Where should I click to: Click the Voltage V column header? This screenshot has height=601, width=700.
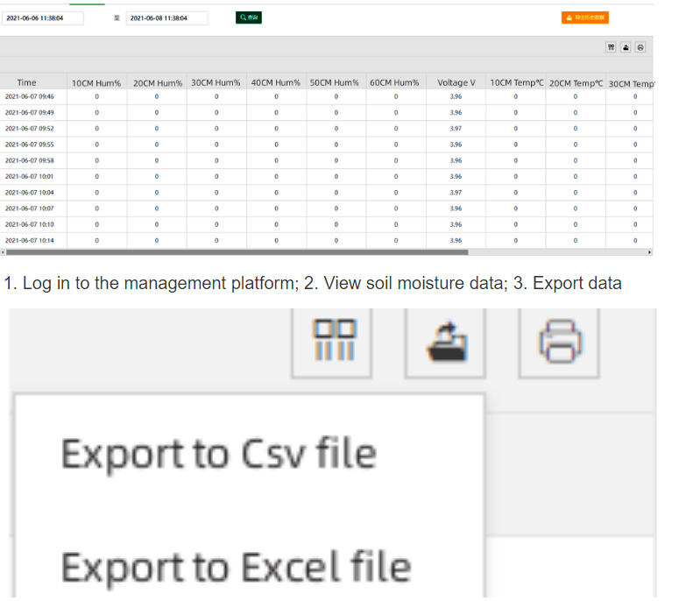pyautogui.click(x=456, y=82)
